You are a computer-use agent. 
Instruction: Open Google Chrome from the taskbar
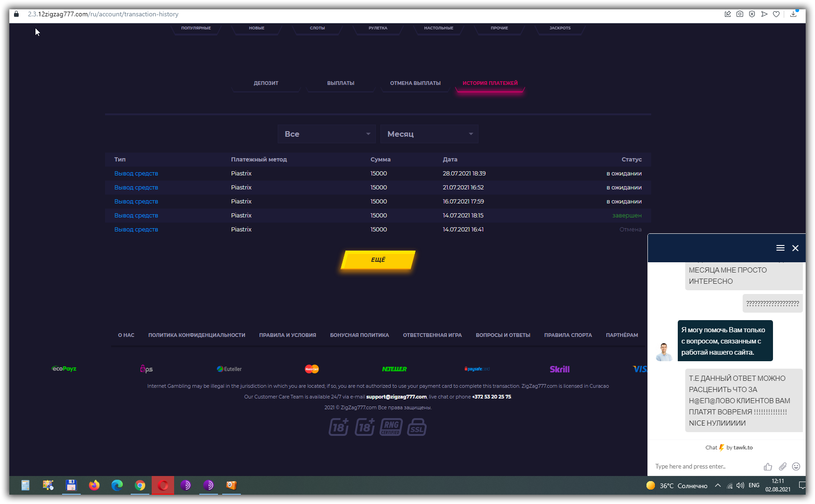140,485
